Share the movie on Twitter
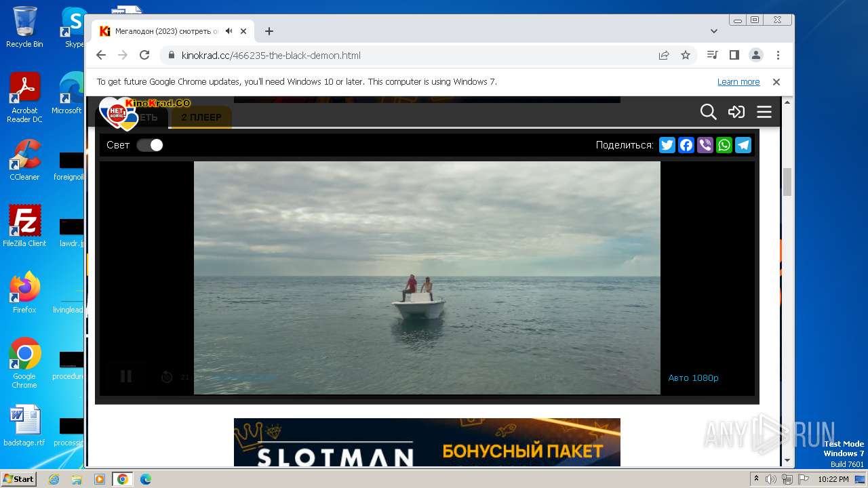Viewport: 868px width, 488px height. [667, 145]
